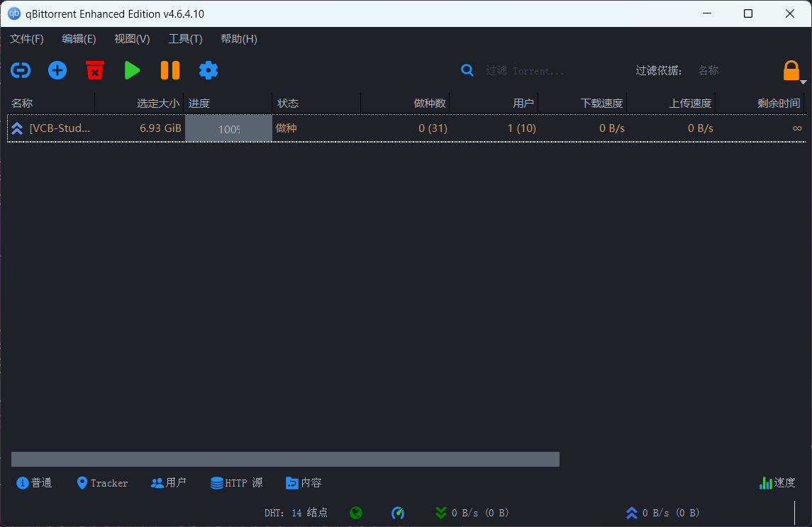Click the search magnifier icon
This screenshot has height=527, width=812.
coord(467,70)
